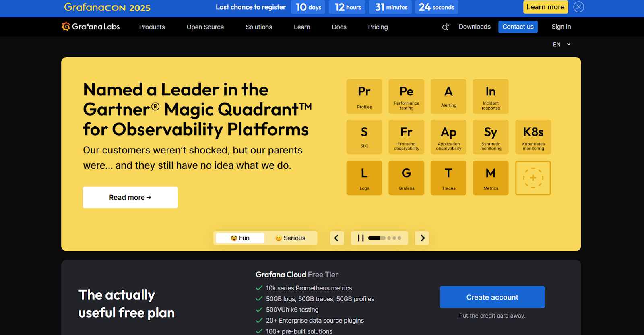Select the SLO 'S' tile
The width and height of the screenshot is (644, 335).
(x=364, y=137)
